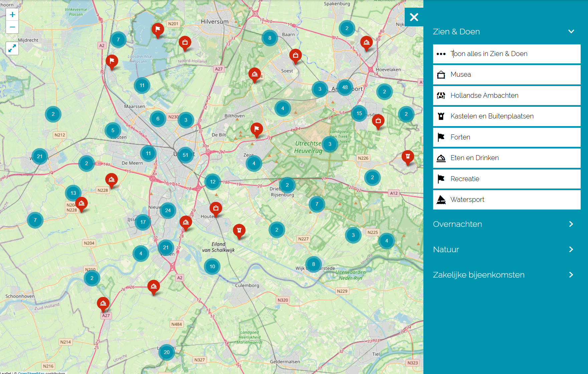Click red museum marker in Soest
The image size is (588, 374).
click(x=296, y=56)
